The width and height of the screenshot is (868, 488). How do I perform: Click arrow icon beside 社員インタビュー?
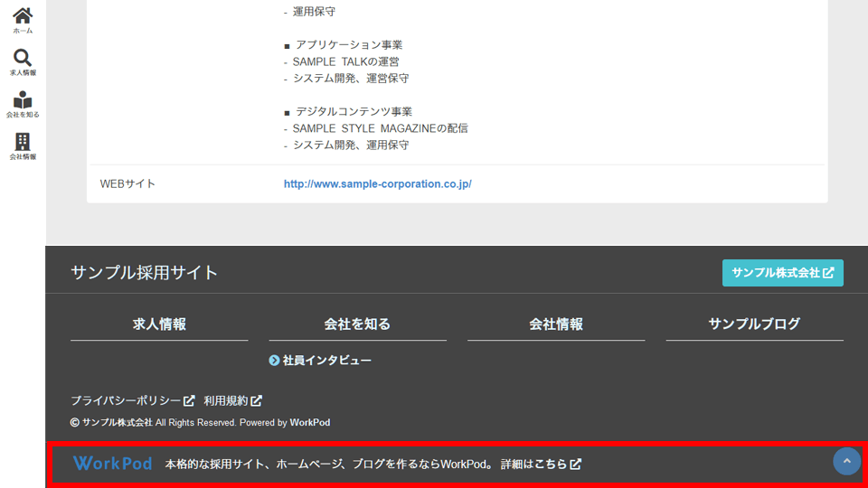[x=274, y=361]
